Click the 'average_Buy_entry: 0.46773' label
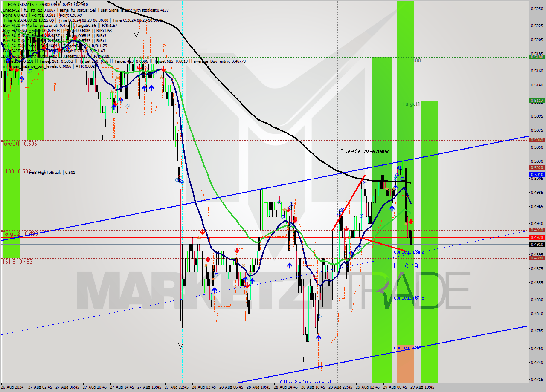 click(219, 61)
